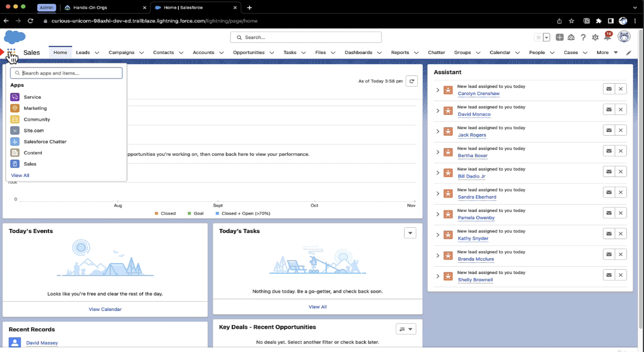Bookmark this page with star icon

(x=572, y=21)
